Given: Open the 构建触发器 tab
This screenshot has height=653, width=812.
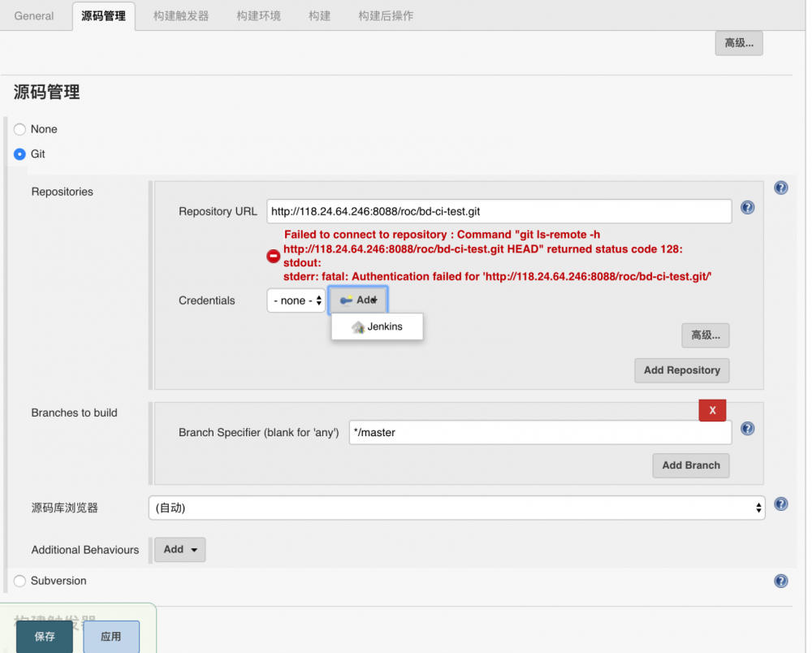Looking at the screenshot, I should point(179,15).
